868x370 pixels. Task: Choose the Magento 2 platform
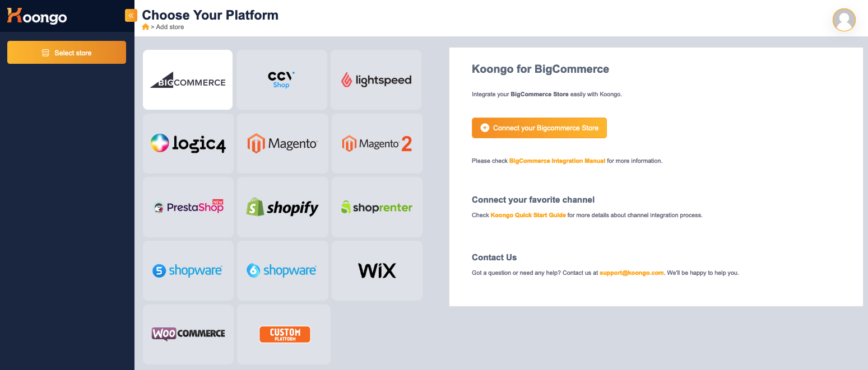pyautogui.click(x=375, y=143)
